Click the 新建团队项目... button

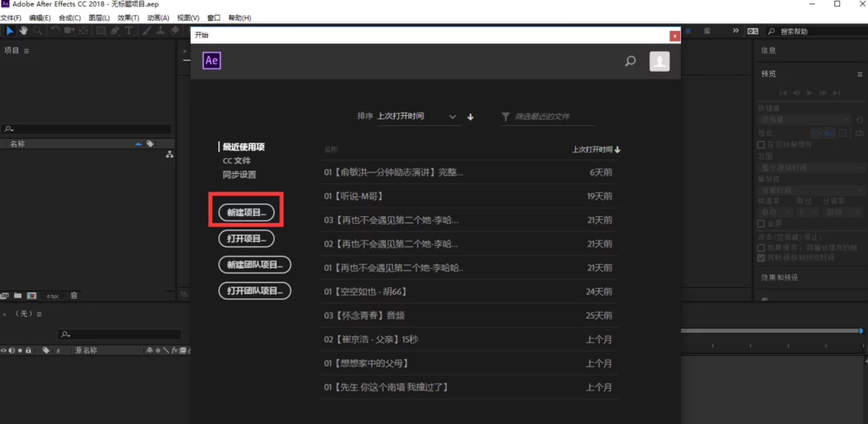pos(255,264)
